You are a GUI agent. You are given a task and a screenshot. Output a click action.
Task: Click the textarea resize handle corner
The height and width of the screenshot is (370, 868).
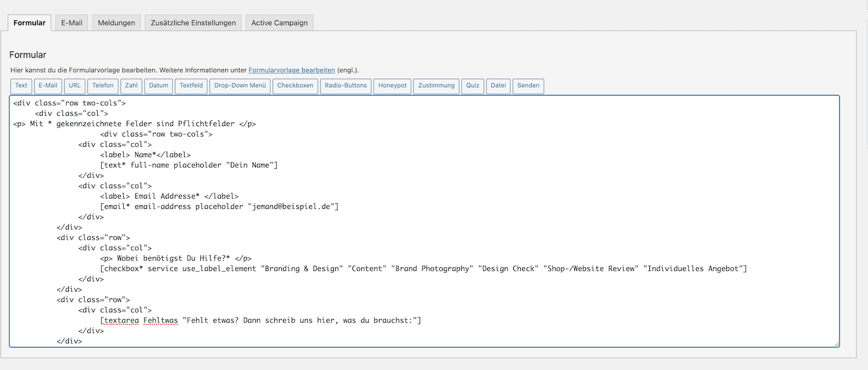pos(836,344)
